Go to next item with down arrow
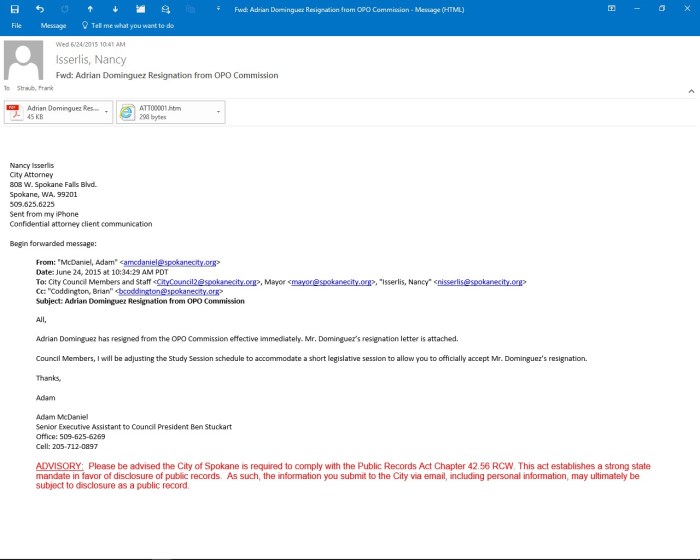Image resolution: width=700 pixels, height=560 pixels. pyautogui.click(x=114, y=8)
